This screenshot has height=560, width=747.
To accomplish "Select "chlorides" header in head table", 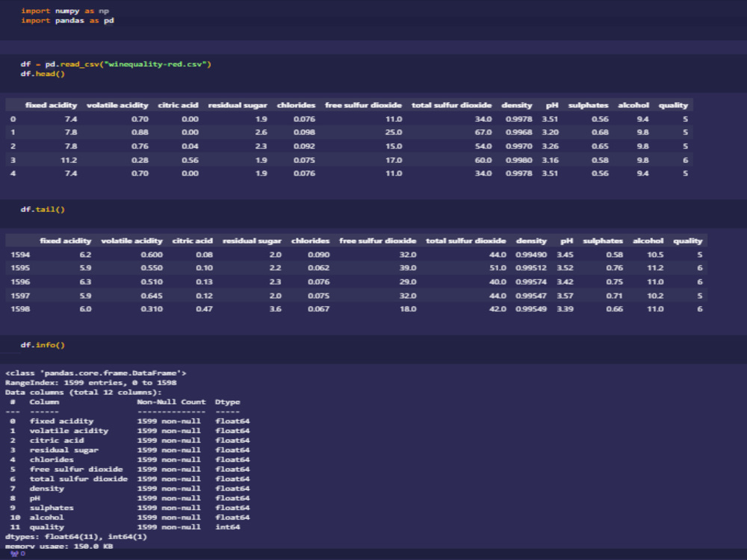I will coord(296,105).
